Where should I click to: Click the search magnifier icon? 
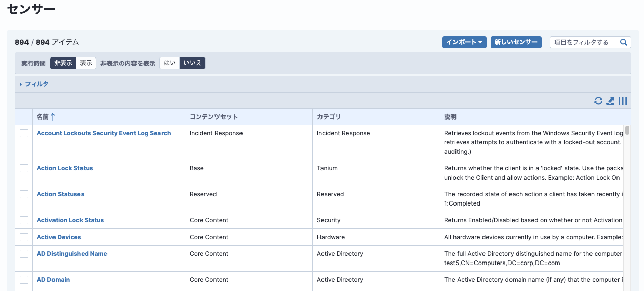point(624,42)
